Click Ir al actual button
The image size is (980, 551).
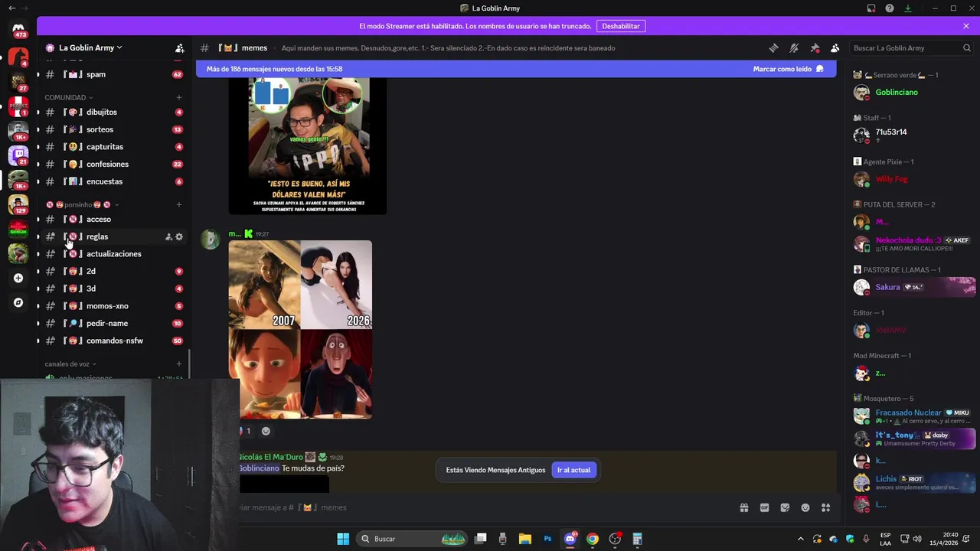573,470
